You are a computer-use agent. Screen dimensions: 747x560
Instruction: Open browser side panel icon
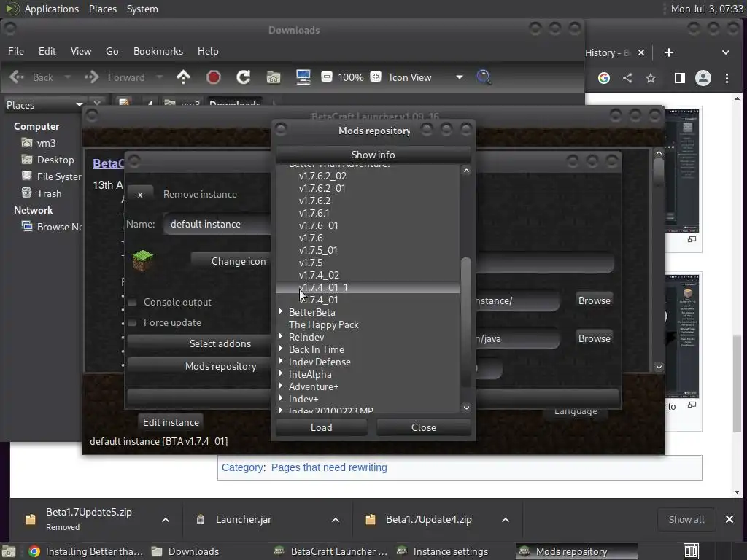click(680, 78)
